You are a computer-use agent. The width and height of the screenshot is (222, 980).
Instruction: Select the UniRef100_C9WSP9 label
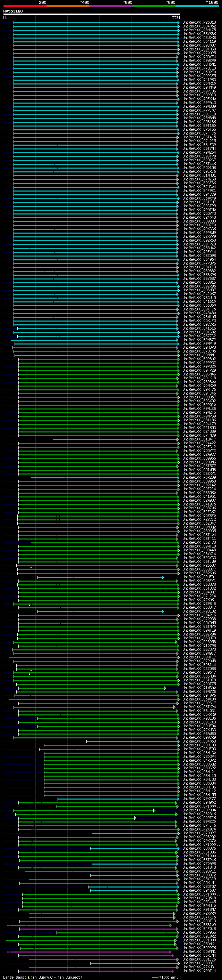199,60
